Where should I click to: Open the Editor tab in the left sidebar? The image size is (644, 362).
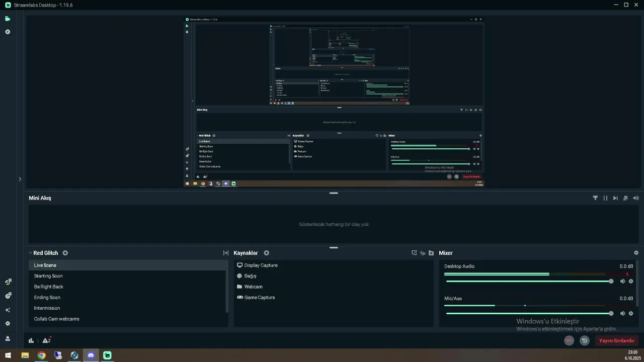[8, 19]
